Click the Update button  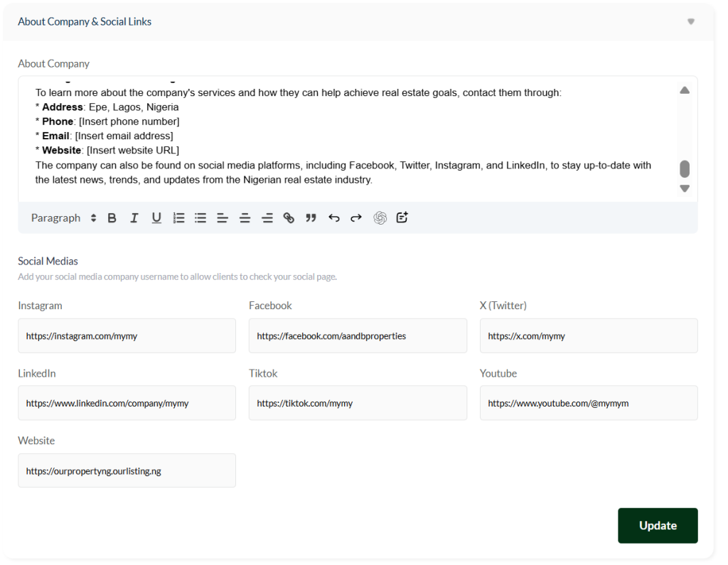pos(657,526)
